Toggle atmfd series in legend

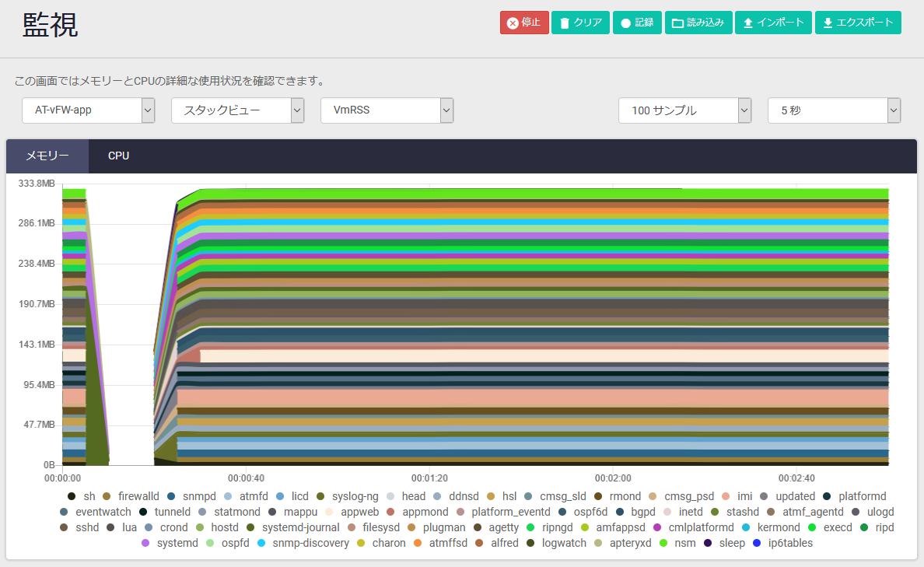point(247,496)
